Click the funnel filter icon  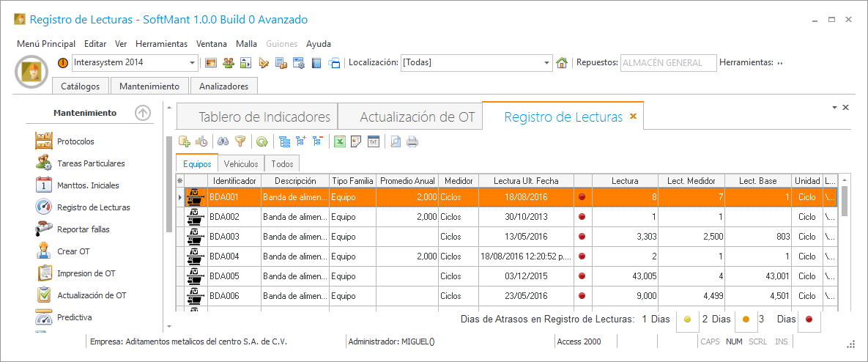pyautogui.click(x=240, y=142)
